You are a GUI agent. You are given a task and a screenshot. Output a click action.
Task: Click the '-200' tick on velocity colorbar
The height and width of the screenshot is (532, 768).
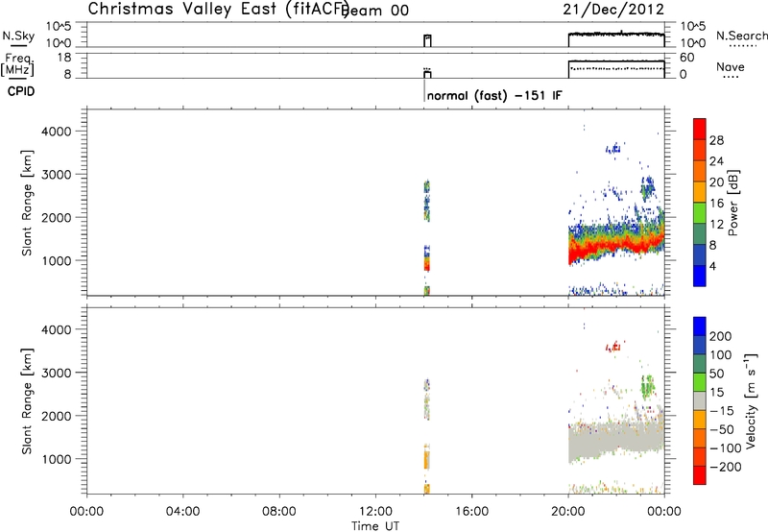coord(726,467)
